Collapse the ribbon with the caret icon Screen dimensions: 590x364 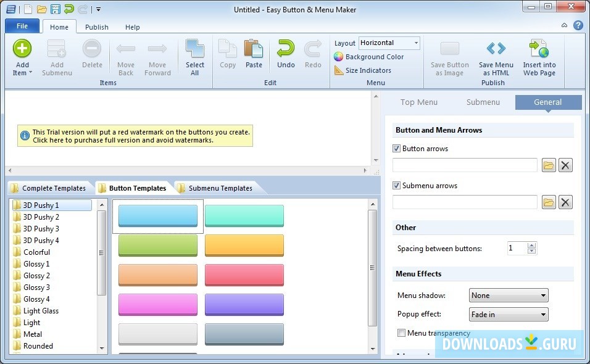[x=564, y=25]
